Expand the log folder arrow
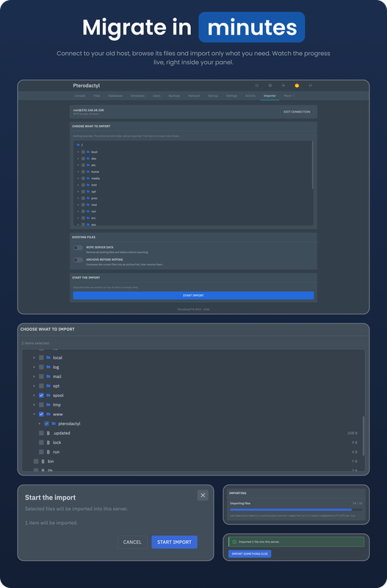387x588 pixels. 34,367
